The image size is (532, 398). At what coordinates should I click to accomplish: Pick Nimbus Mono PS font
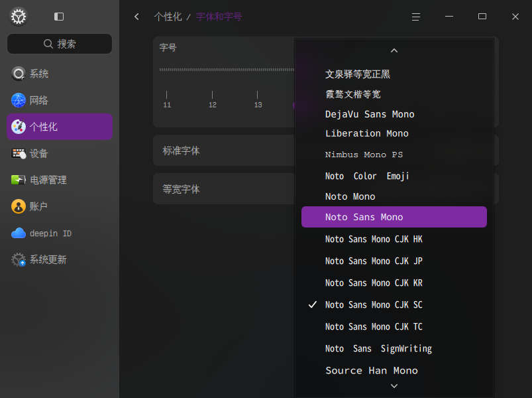[394, 155]
